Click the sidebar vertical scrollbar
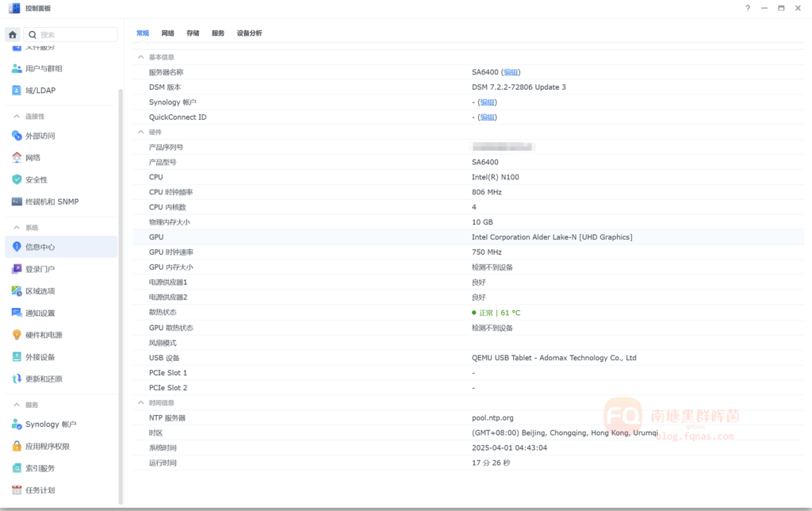Image resolution: width=812 pixels, height=511 pixels. 121,294
